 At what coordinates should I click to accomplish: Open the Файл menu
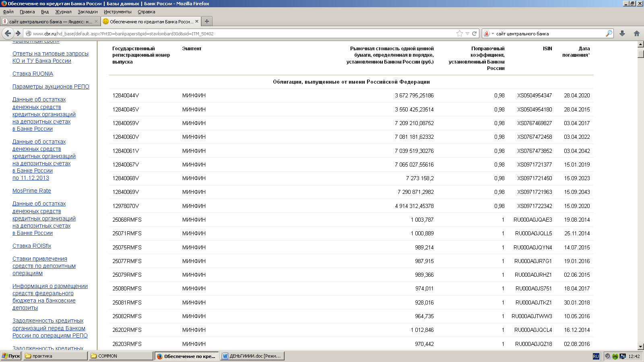coord(8,12)
